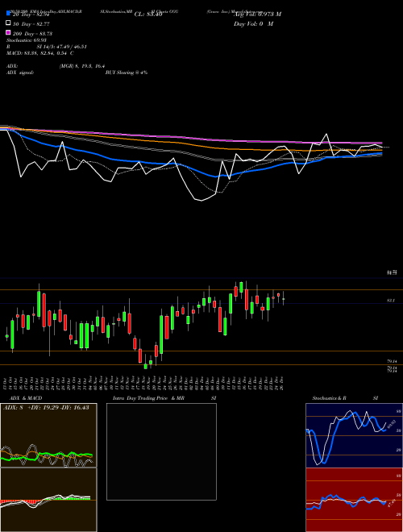Image resolution: width=403 pixels, height=532 pixels.
Task: Open the ADX & MACD indicator panel chart
Action: coord(48,435)
